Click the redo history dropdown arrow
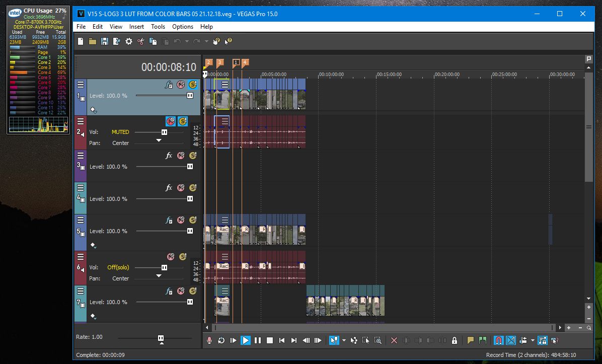 [206, 41]
